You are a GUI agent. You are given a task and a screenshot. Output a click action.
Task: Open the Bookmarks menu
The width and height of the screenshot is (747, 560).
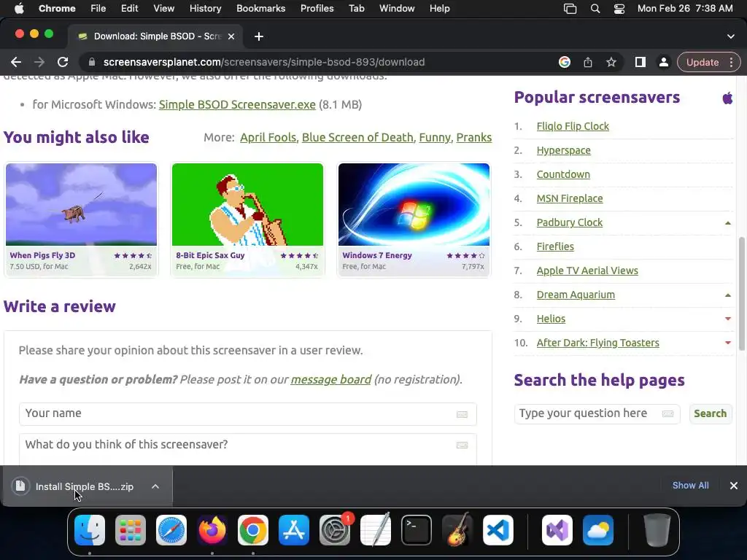point(260,9)
